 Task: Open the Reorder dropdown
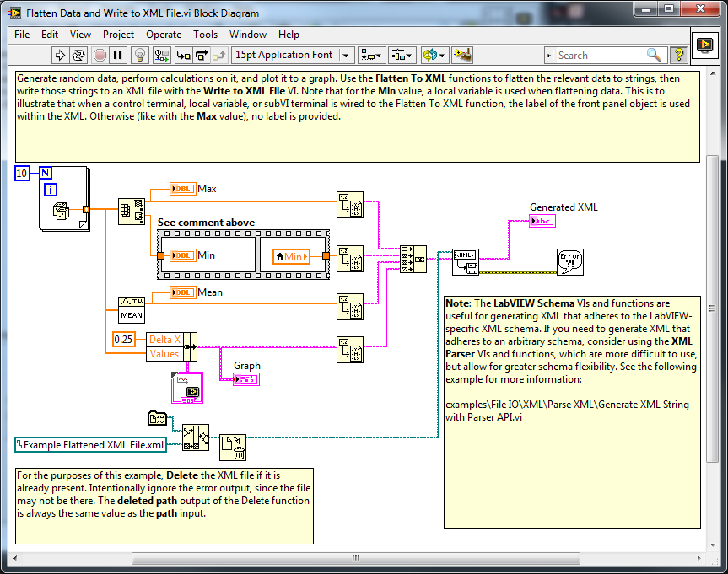[x=434, y=56]
